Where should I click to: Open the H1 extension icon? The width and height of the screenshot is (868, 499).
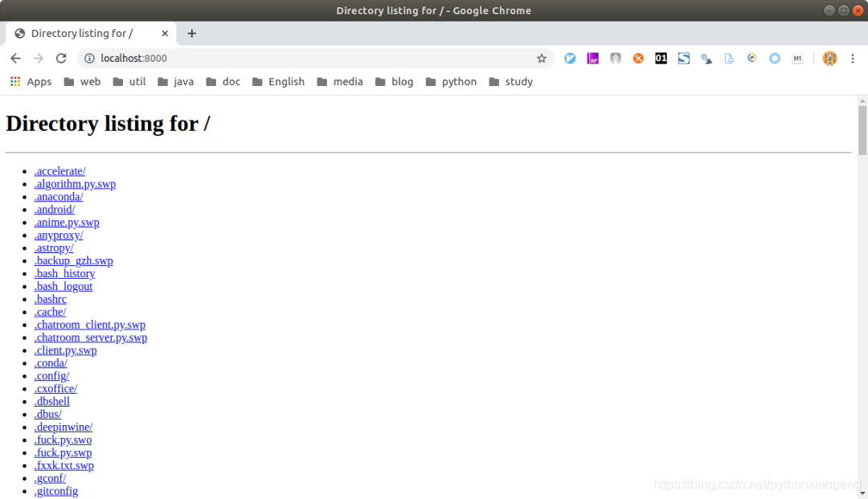point(797,58)
